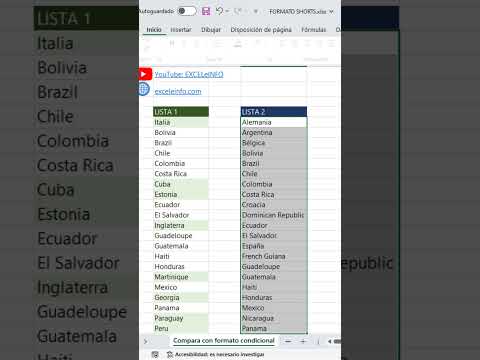
Task: Open the Insertar ribbon tab
Action: pos(181,30)
